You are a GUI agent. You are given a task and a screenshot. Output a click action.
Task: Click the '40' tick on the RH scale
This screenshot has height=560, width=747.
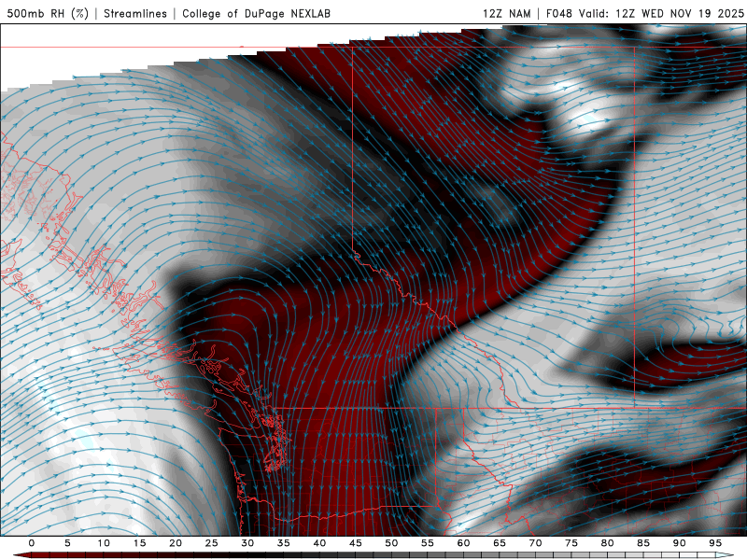point(319,543)
